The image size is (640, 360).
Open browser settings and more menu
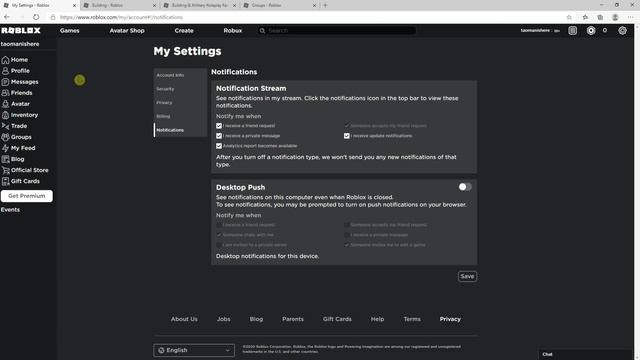coord(631,17)
